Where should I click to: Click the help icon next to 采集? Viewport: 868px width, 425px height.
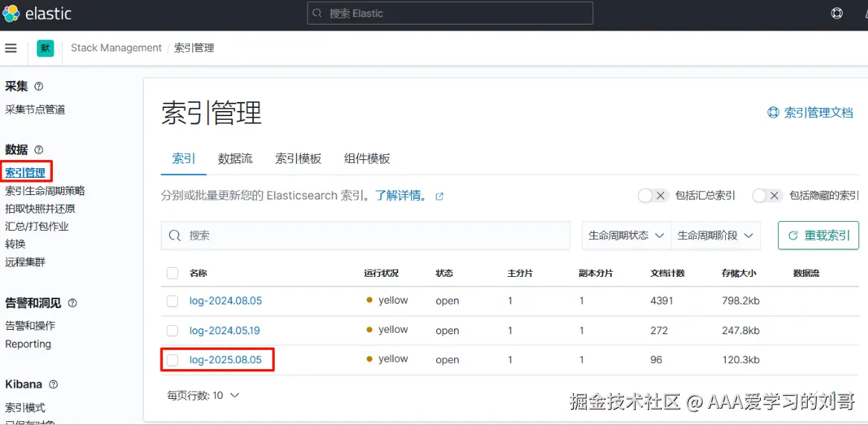pyautogui.click(x=39, y=86)
